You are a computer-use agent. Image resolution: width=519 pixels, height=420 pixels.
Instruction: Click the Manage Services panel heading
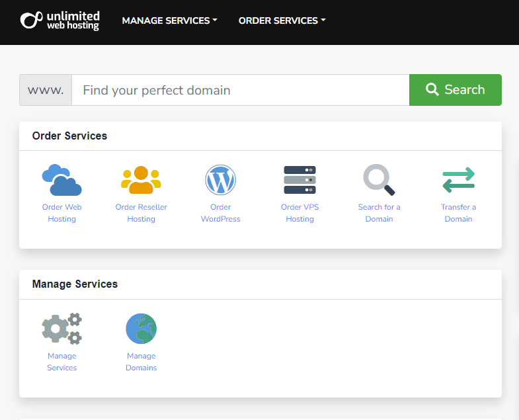(x=75, y=284)
